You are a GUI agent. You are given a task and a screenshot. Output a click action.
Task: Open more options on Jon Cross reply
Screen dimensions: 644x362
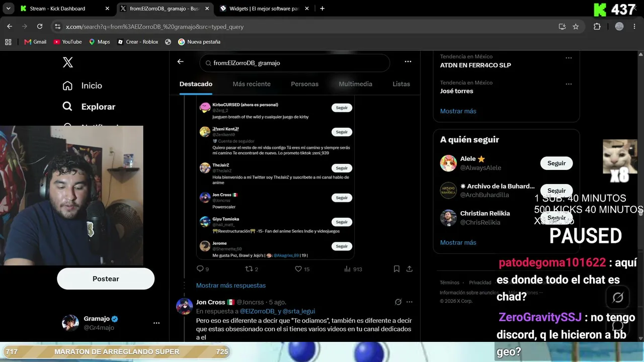[410, 302]
